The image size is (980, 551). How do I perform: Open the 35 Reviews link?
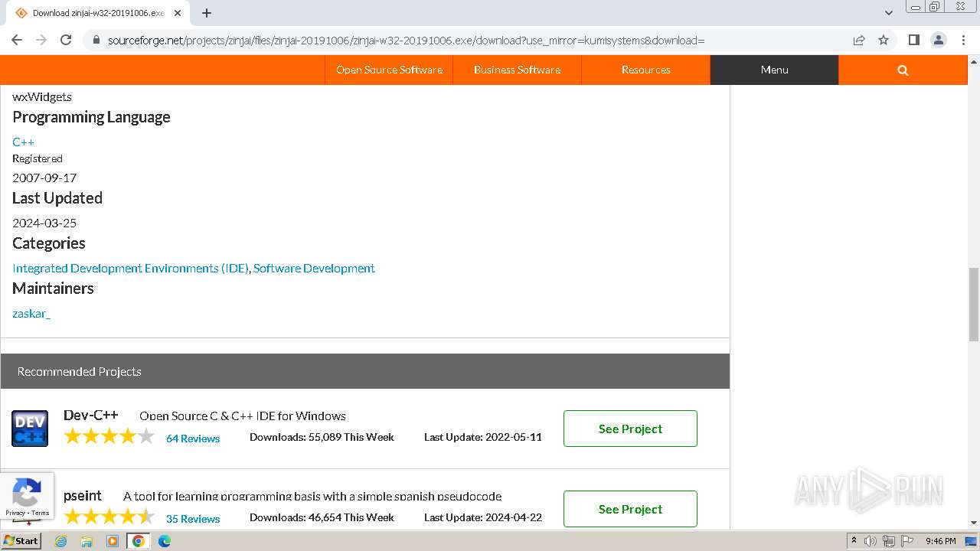(x=193, y=519)
